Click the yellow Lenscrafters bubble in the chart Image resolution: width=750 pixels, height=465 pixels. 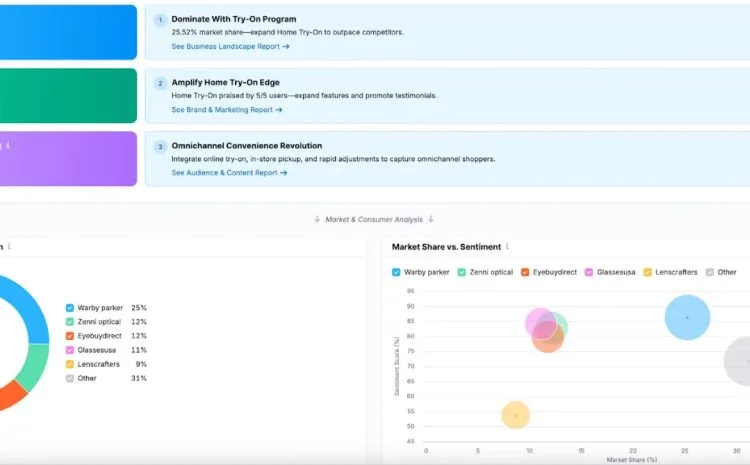[516, 415]
